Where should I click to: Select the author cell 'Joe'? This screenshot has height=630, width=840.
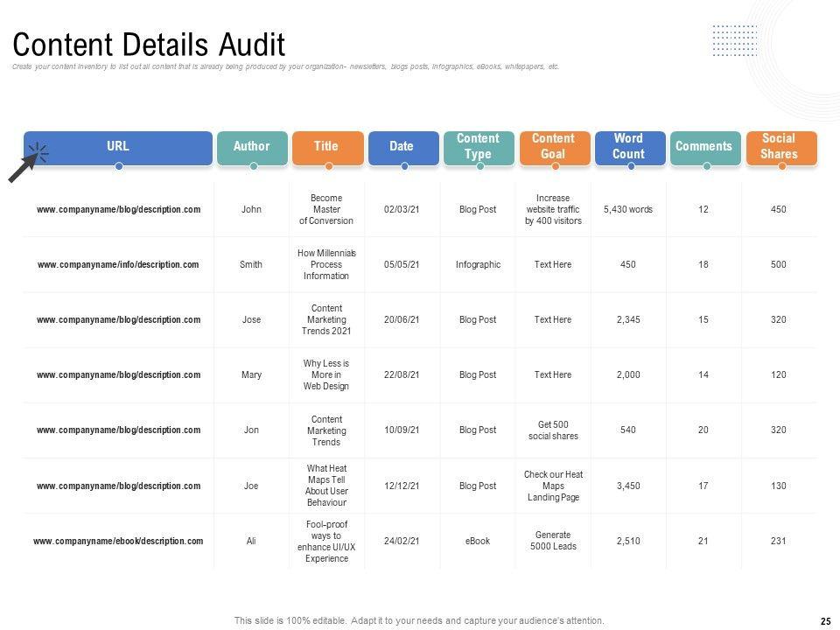[251, 486]
